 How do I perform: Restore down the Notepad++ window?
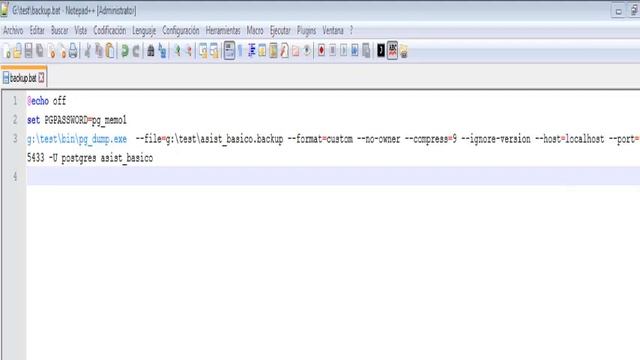click(634, 11)
